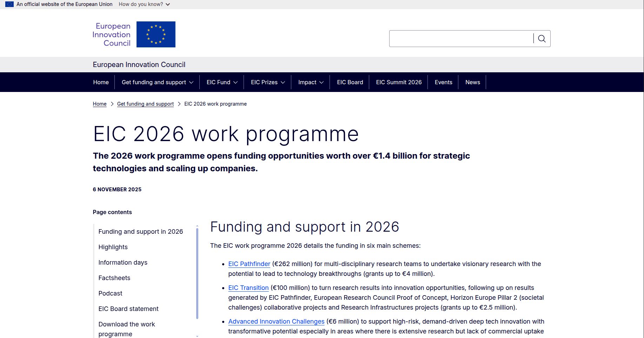
Task: Click the search magnifier icon
Action: (542, 39)
